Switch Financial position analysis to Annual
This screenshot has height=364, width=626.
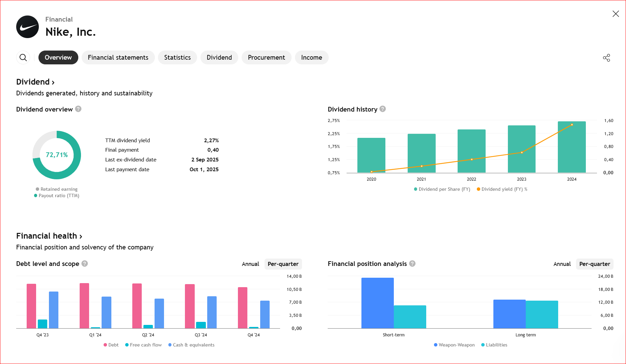pyautogui.click(x=562, y=264)
